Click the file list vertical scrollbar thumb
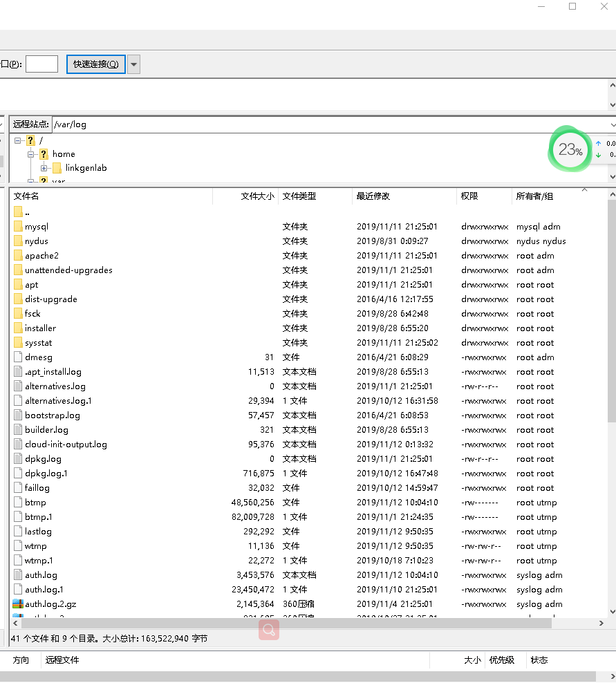Image resolution: width=616 pixels, height=683 pixels. [612, 312]
